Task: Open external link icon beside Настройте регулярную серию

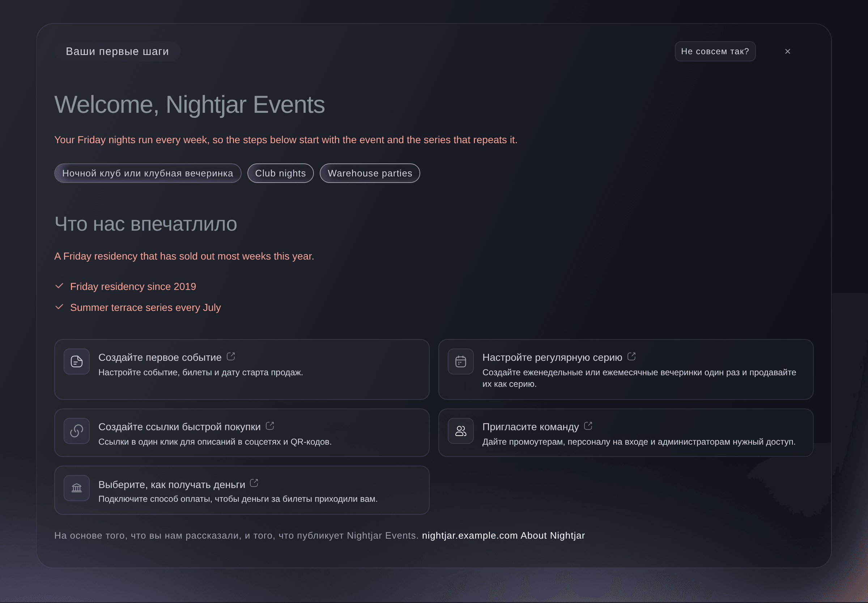Action: tap(631, 356)
